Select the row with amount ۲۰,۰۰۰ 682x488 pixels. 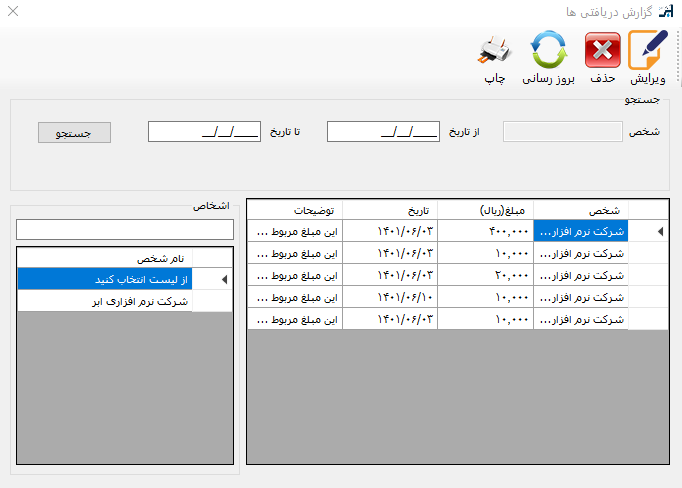coord(487,275)
